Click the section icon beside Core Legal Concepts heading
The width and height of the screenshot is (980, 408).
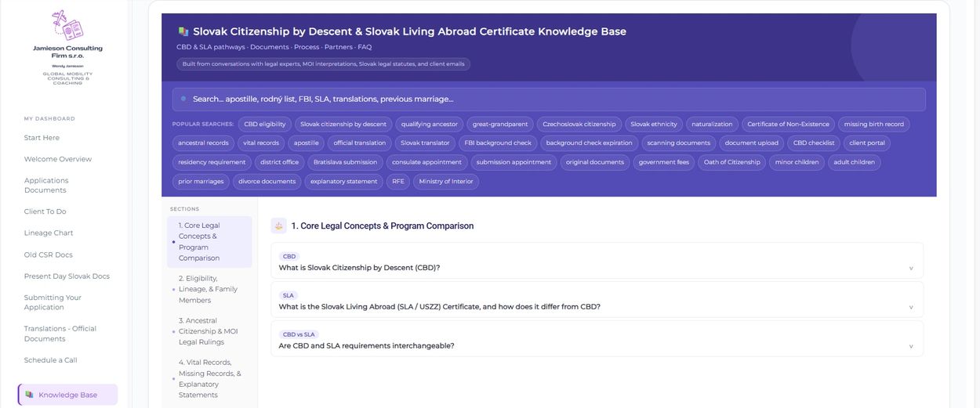tap(278, 226)
